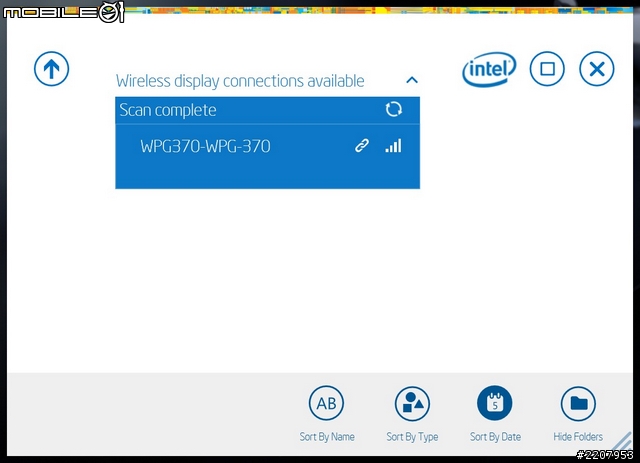Click the Scan complete status row
This screenshot has height=463, width=640.
click(x=268, y=110)
